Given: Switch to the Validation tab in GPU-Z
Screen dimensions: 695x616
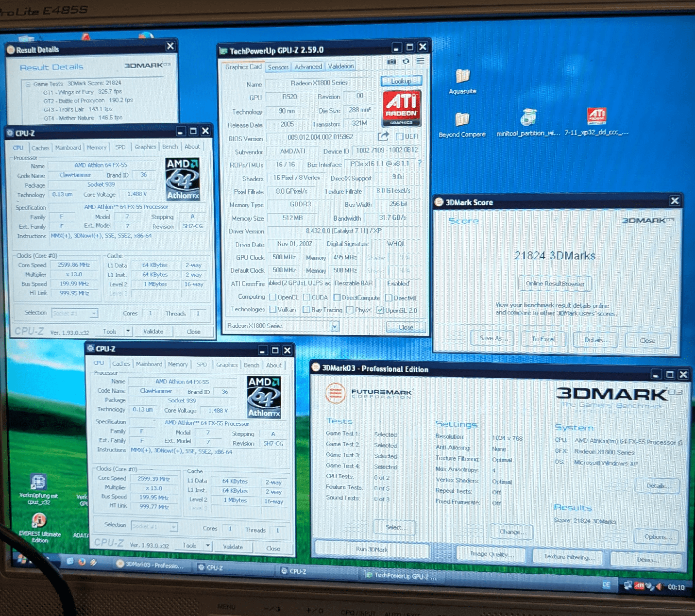Looking at the screenshot, I should point(340,66).
